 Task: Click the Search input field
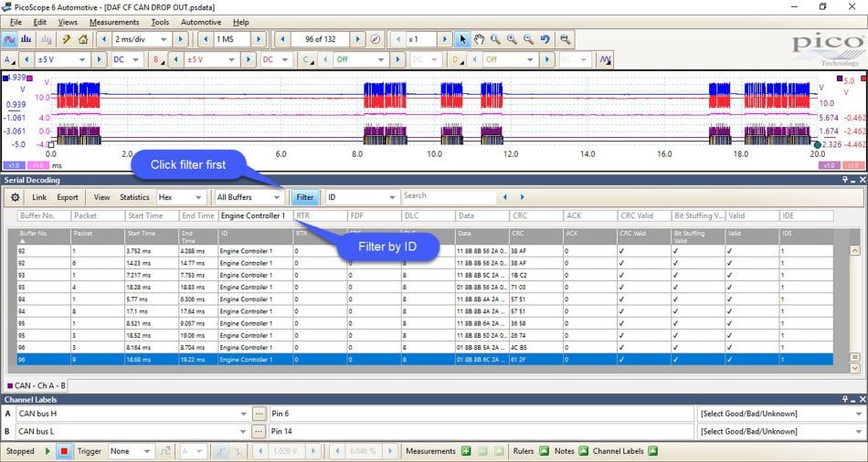pyautogui.click(x=449, y=196)
